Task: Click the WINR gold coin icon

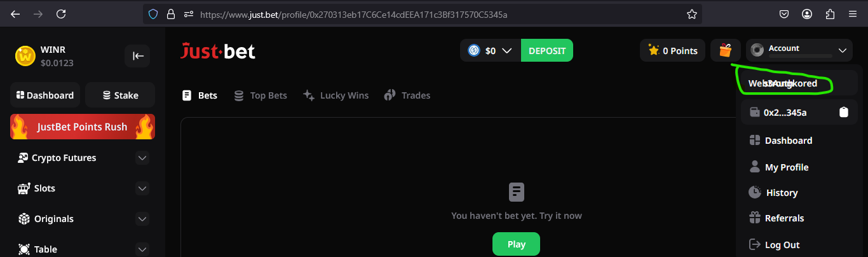Action: (x=25, y=56)
